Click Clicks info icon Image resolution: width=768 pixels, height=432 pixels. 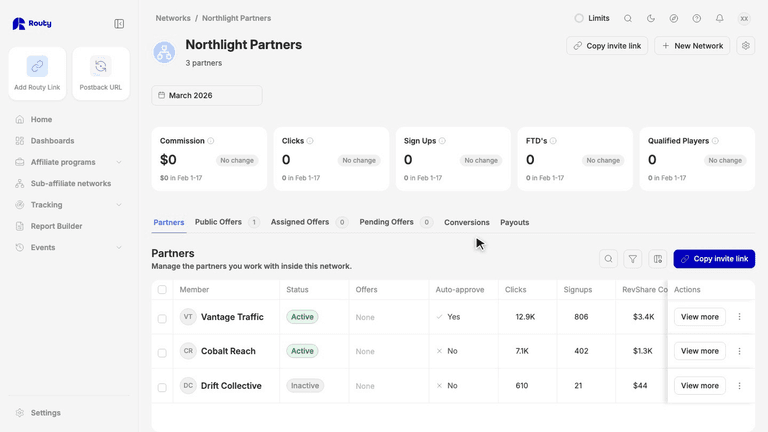point(310,141)
